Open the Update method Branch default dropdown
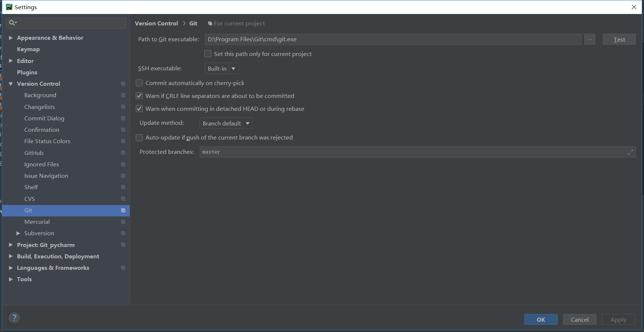Image resolution: width=644 pixels, height=332 pixels. [226, 123]
